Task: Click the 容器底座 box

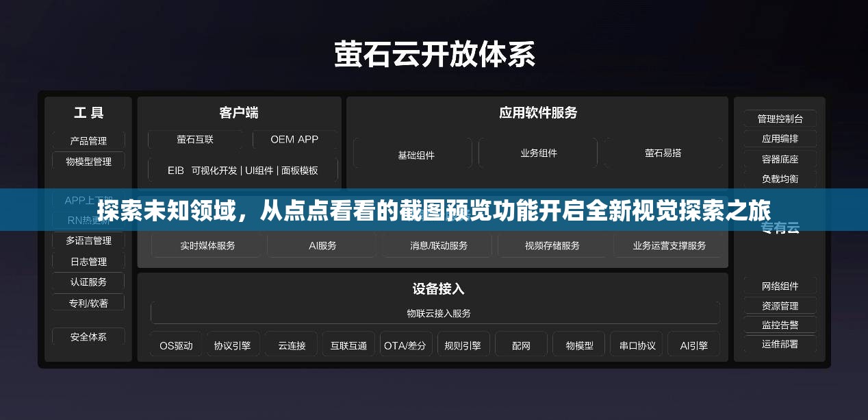Action: tap(780, 159)
